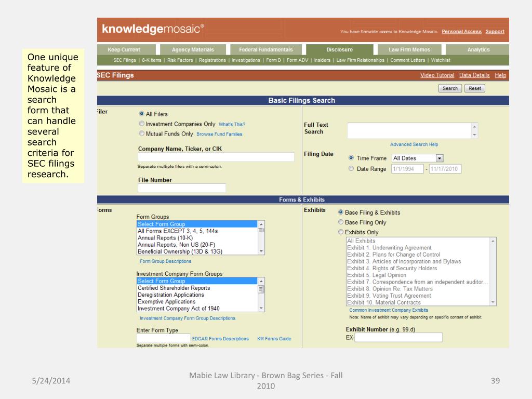Open Registrations in the submenu
This screenshot has height=399, width=532.
click(x=212, y=60)
